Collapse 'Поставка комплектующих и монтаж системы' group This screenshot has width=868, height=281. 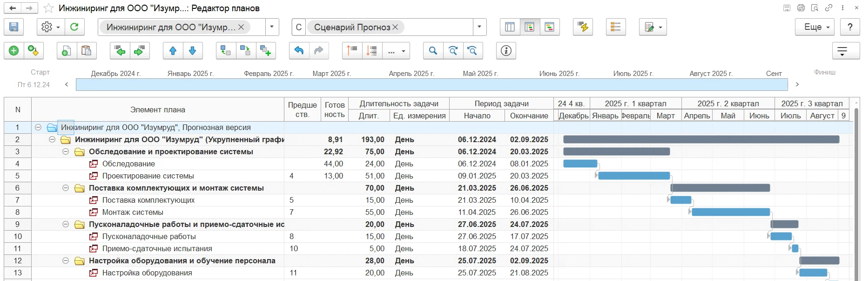point(66,188)
